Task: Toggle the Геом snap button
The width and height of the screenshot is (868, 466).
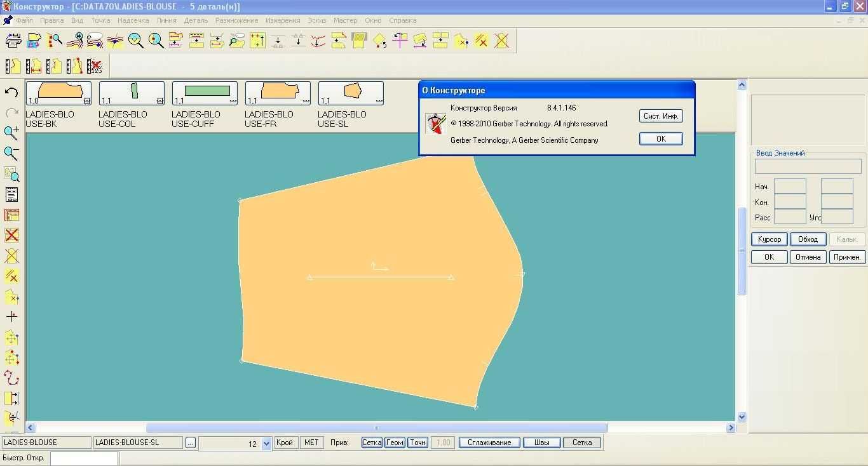Action: (395, 443)
